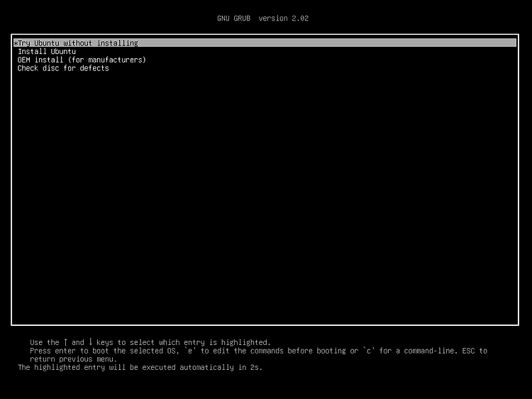Select "Check disc for defects" entry
The image size is (532, 399).
pos(63,68)
